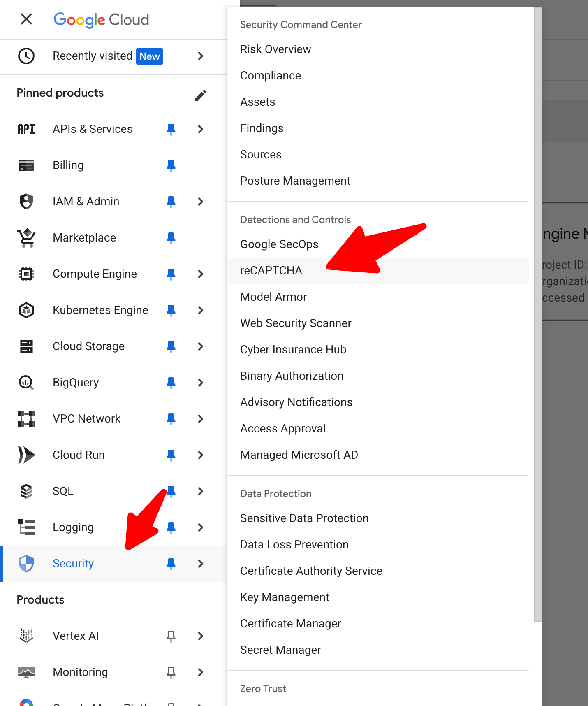Click the Google Cloud logo
Image resolution: width=588 pixels, height=706 pixels.
101,20
